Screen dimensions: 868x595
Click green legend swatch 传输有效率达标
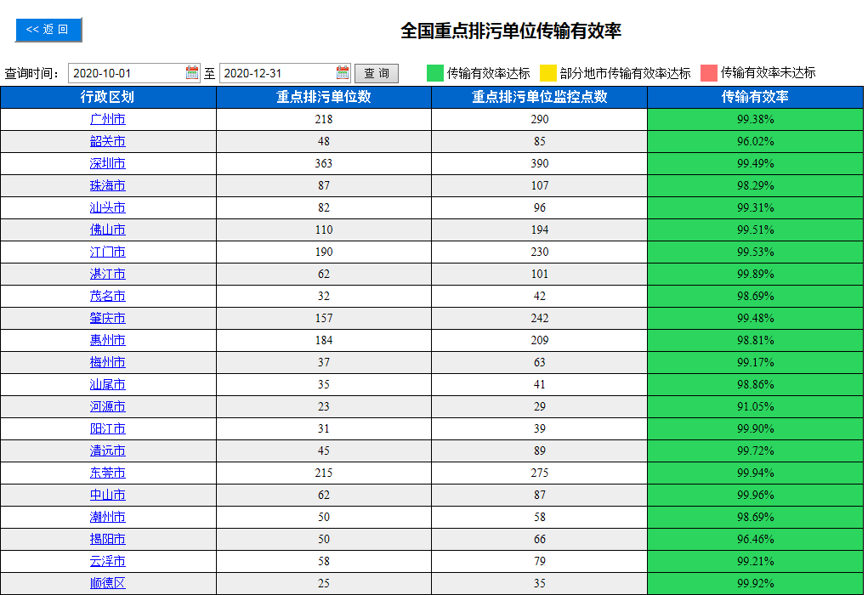435,73
